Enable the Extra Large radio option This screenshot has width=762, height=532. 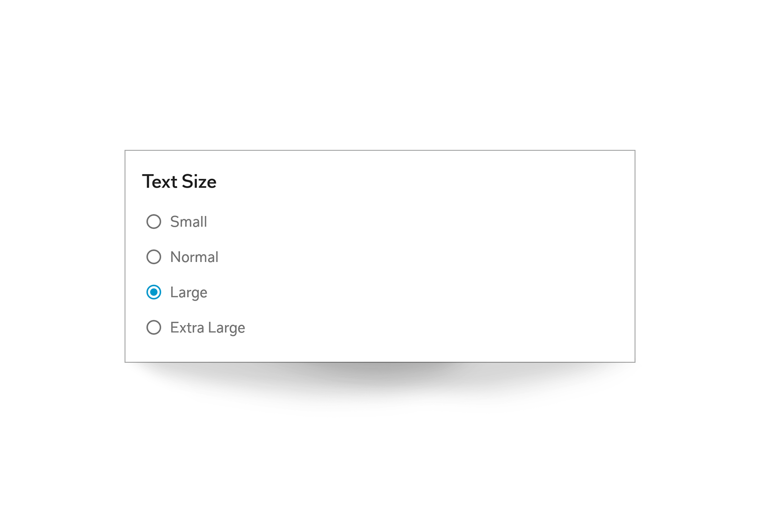click(154, 328)
